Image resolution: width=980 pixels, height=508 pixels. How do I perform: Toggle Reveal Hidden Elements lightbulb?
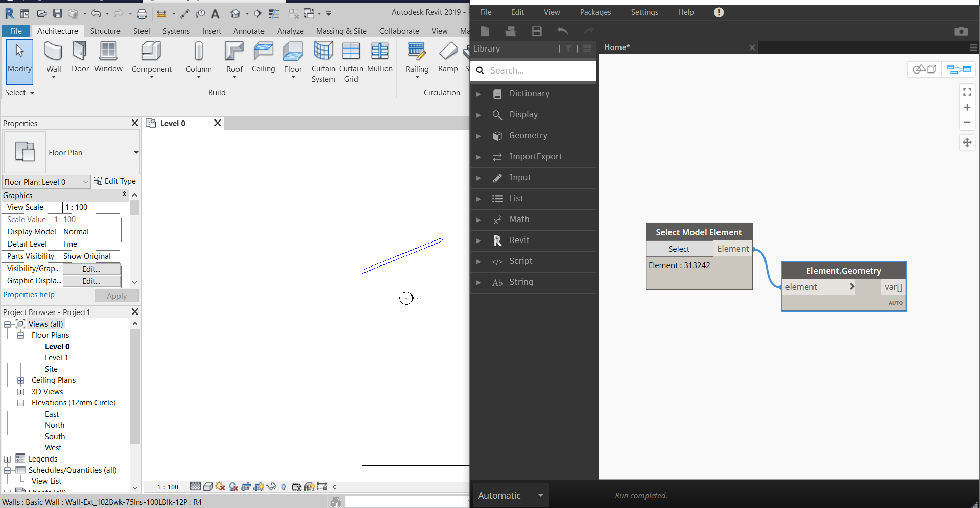(284, 487)
